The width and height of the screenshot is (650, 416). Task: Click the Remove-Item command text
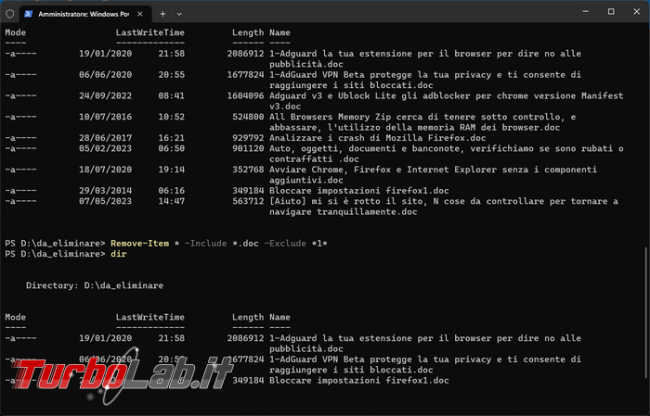click(140, 243)
